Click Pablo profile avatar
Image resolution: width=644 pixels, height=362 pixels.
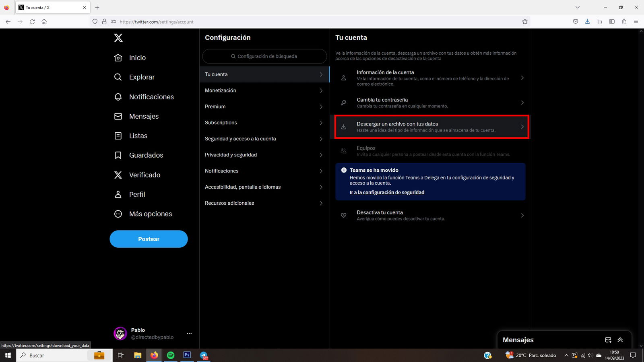pos(120,333)
